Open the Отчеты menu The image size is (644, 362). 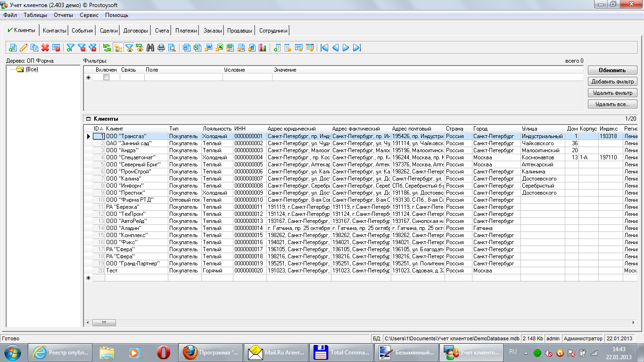coord(63,15)
